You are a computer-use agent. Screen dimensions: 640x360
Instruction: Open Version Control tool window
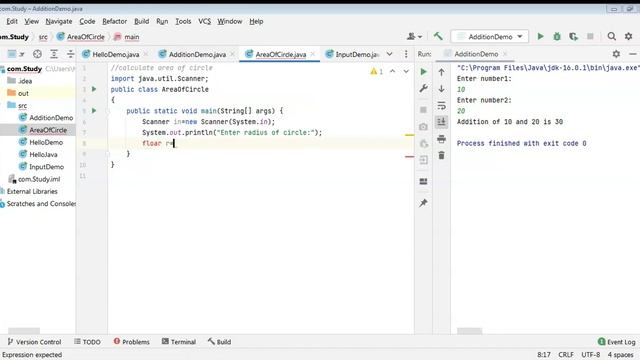point(34,342)
